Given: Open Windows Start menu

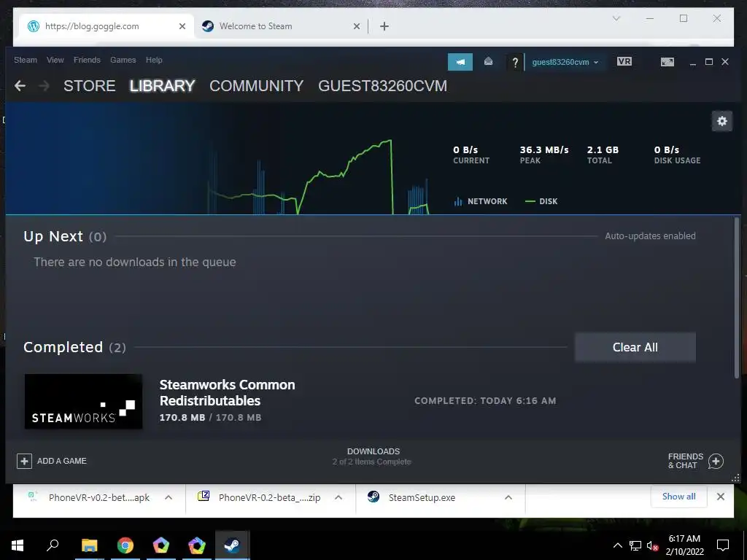Looking at the screenshot, I should point(18,545).
